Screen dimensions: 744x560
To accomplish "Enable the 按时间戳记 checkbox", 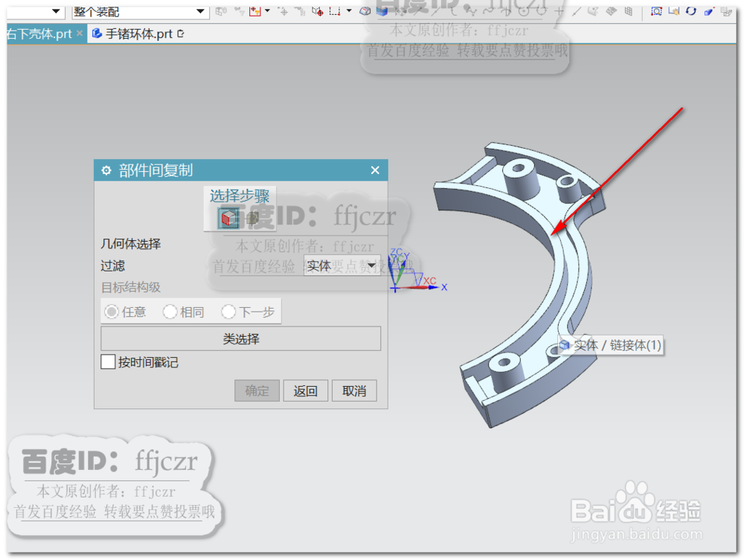I will coord(106,361).
